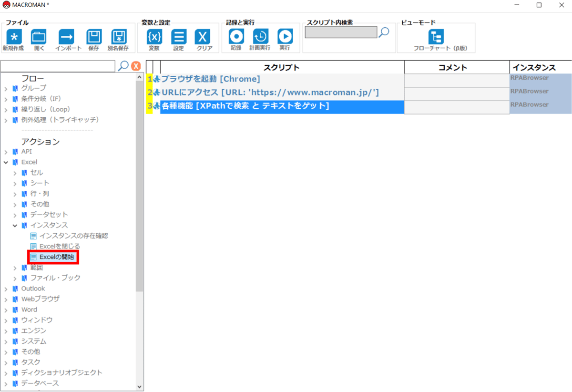Open a file with the 開く icon

[x=39, y=37]
